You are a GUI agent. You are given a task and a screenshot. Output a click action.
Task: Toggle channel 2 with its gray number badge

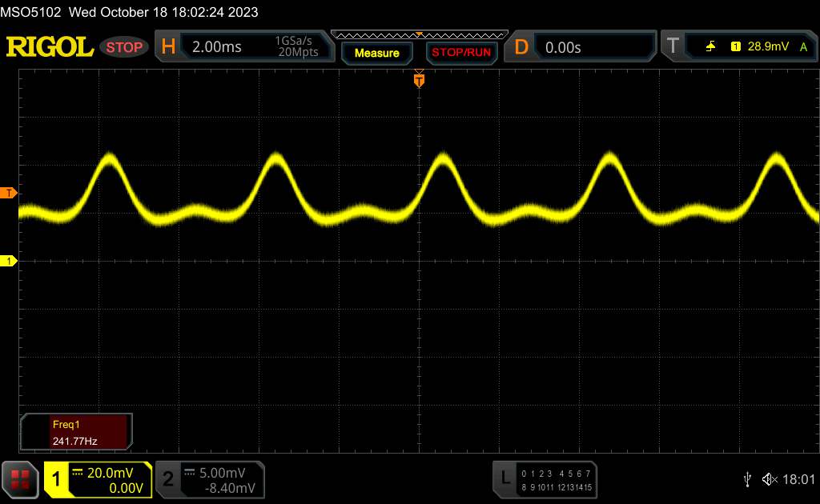[x=168, y=479]
